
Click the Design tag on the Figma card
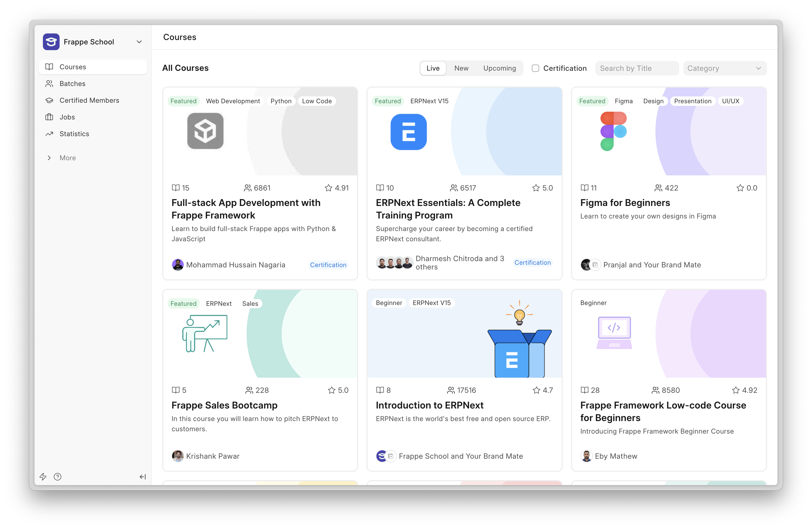[x=653, y=101]
